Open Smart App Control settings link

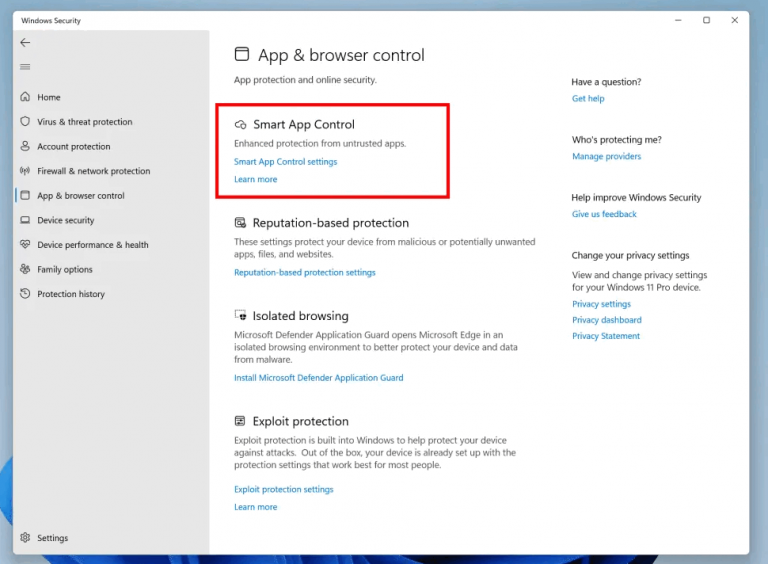click(285, 162)
